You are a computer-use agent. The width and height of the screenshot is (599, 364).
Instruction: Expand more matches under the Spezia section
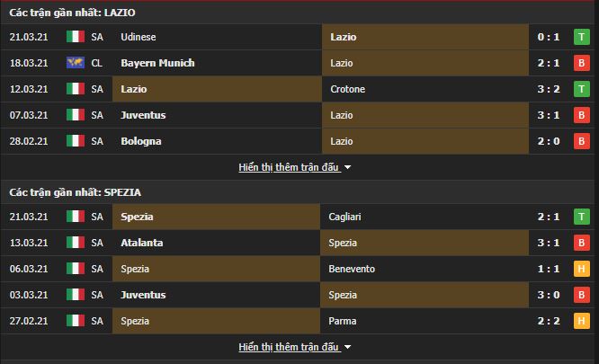290,347
